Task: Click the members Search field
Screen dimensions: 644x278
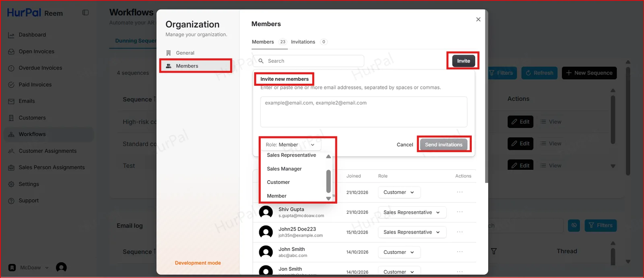Action: pyautogui.click(x=309, y=61)
